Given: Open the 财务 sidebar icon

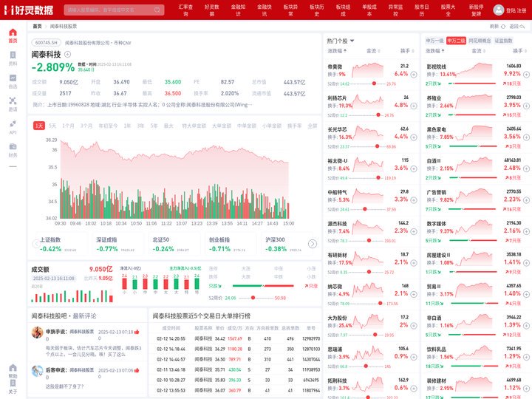Looking at the screenshot, I should point(13,146).
